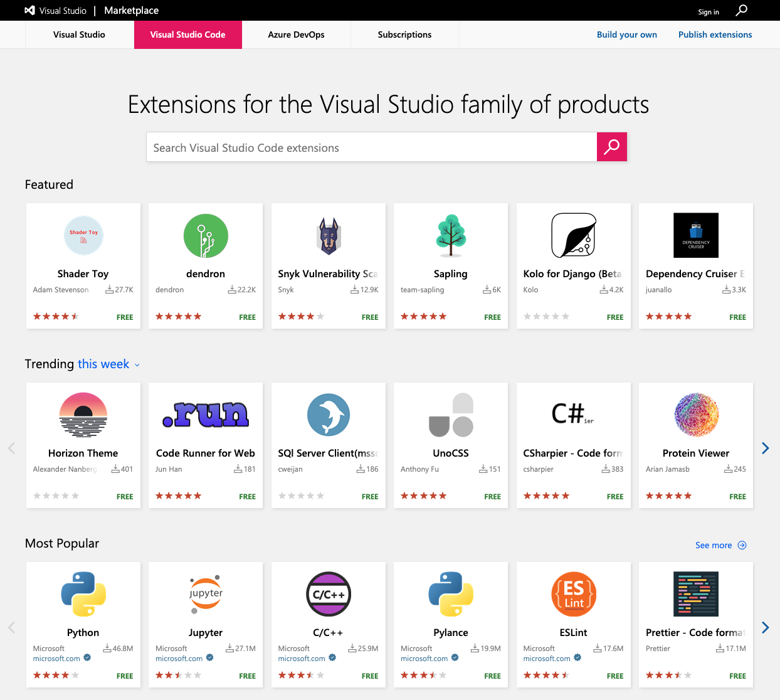Open the Publish extensions link

point(715,34)
